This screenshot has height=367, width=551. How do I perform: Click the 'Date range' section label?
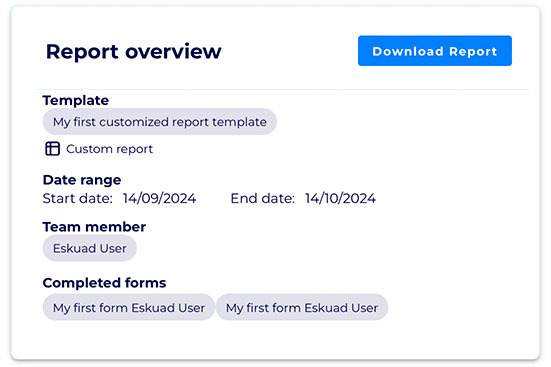[x=82, y=180]
